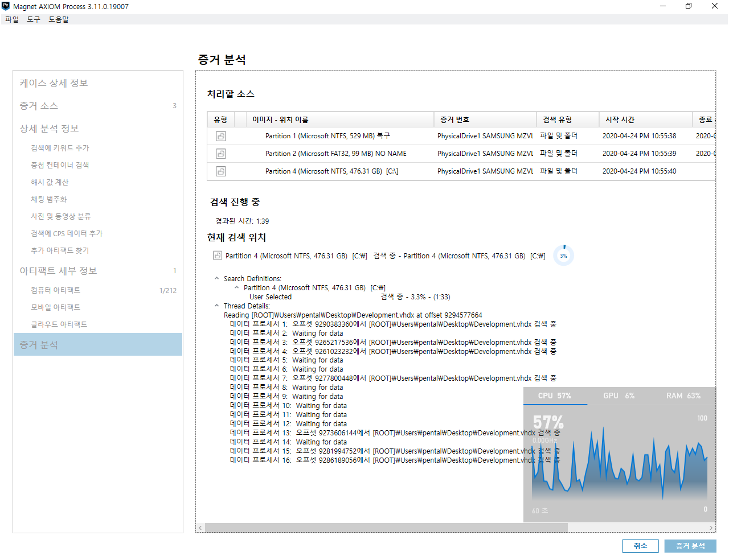Select 해시 값 계산 in sidebar
This screenshot has height=560, width=729.
(50, 182)
